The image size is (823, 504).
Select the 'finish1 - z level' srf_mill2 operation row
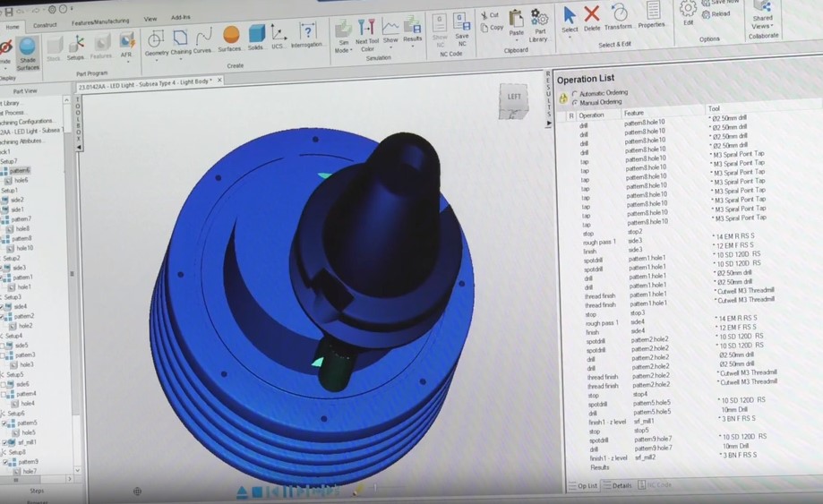[x=673, y=457]
